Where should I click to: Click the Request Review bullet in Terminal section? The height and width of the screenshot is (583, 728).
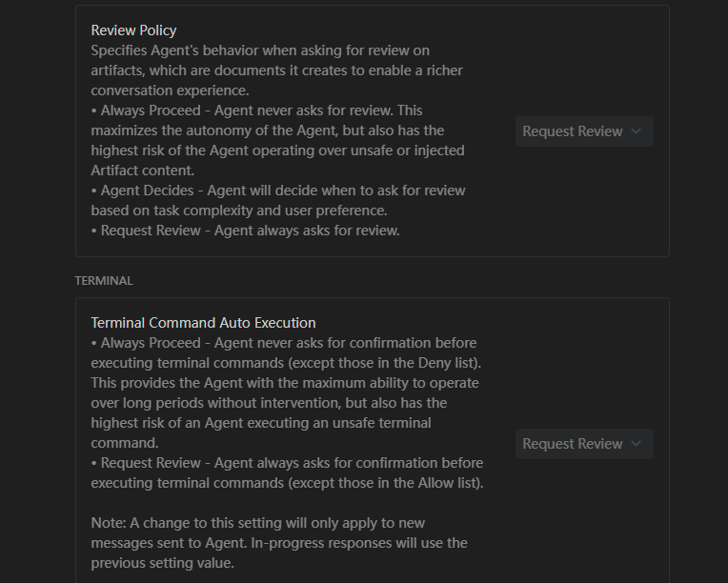point(151,463)
